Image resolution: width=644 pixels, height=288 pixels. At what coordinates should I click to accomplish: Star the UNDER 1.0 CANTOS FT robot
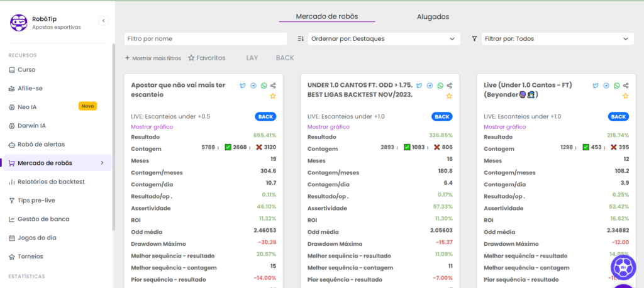(449, 96)
